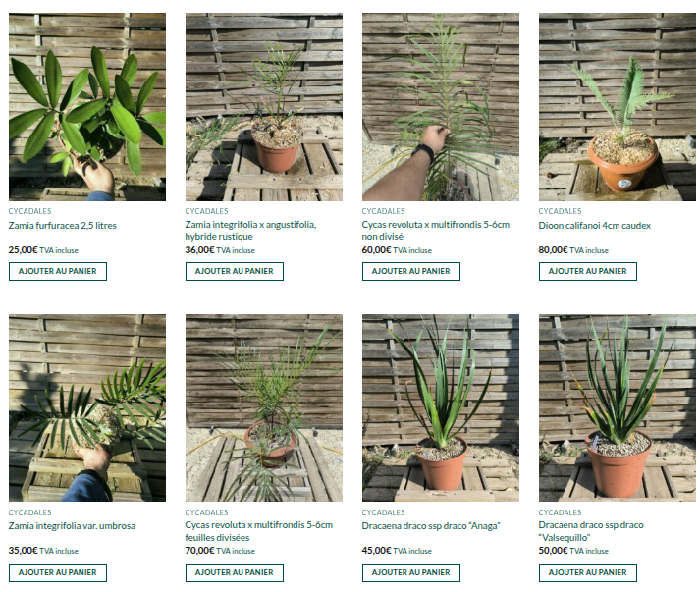Add Dracaena draco Valsequillo to cart

click(x=587, y=572)
